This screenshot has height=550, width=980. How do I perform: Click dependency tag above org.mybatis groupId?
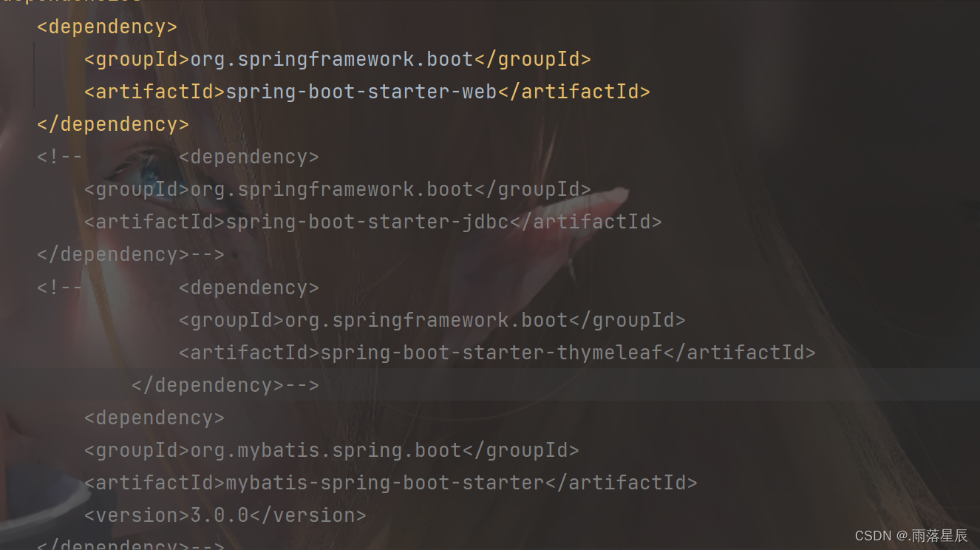click(x=154, y=418)
